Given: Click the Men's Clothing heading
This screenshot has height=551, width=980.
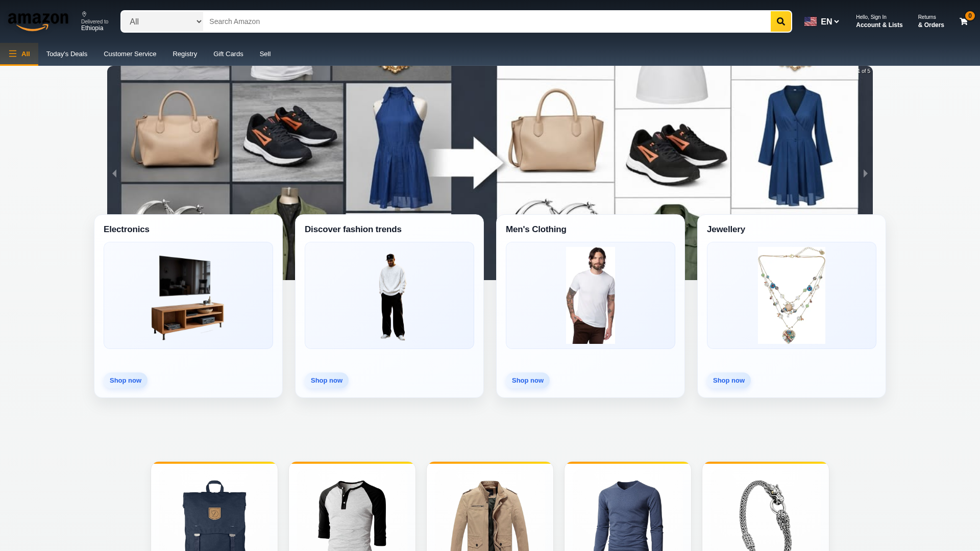Looking at the screenshot, I should tap(536, 230).
